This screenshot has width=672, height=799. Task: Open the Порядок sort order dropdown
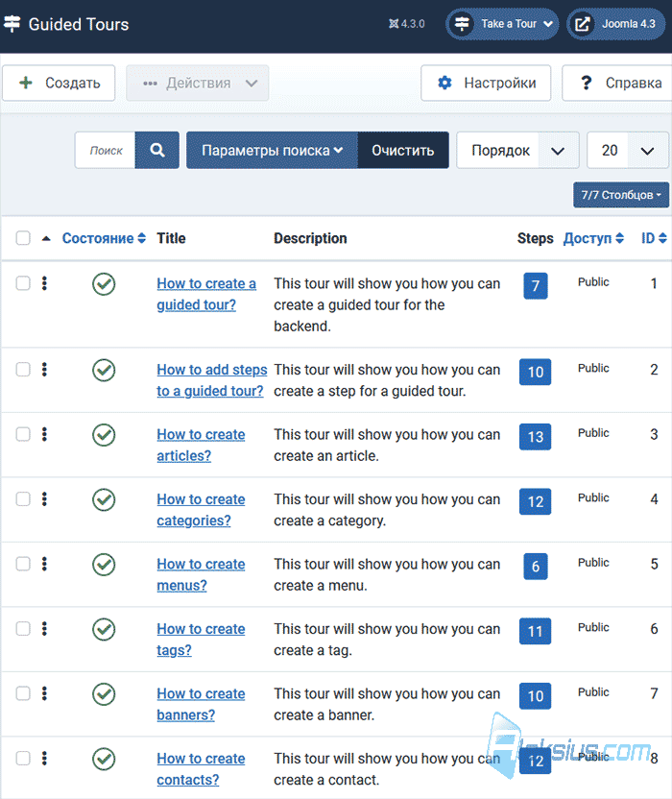pyautogui.click(x=517, y=150)
